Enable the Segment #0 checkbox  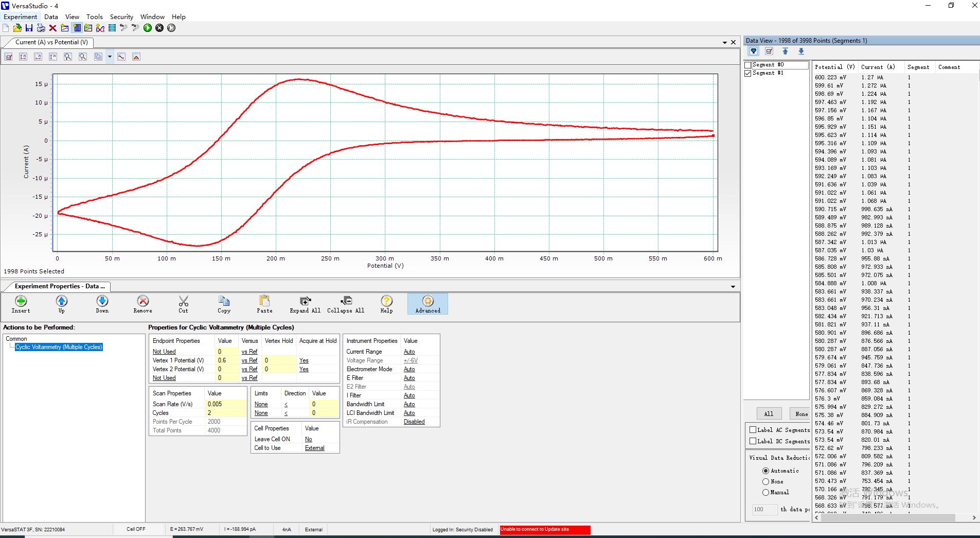pos(748,65)
